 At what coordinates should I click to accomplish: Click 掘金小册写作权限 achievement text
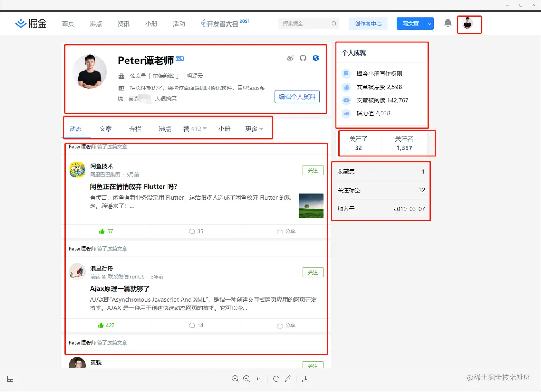(379, 74)
